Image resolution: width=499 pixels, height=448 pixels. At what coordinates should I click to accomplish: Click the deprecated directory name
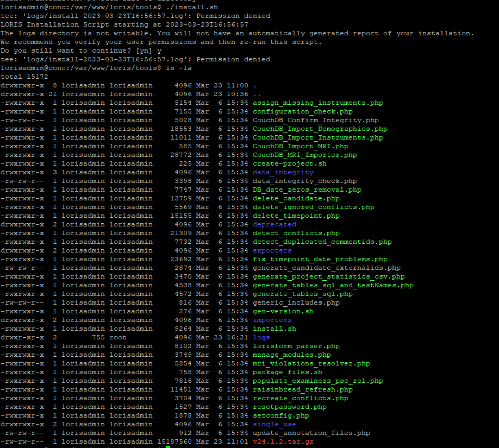tap(275, 224)
